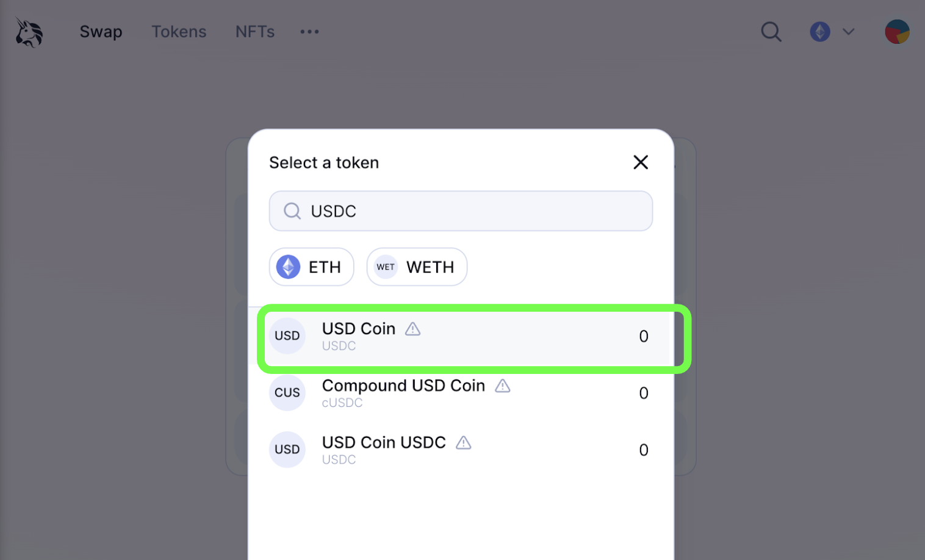Screen dimensions: 925x560
Task: Switch to the NFTs tab
Action: pos(255,32)
